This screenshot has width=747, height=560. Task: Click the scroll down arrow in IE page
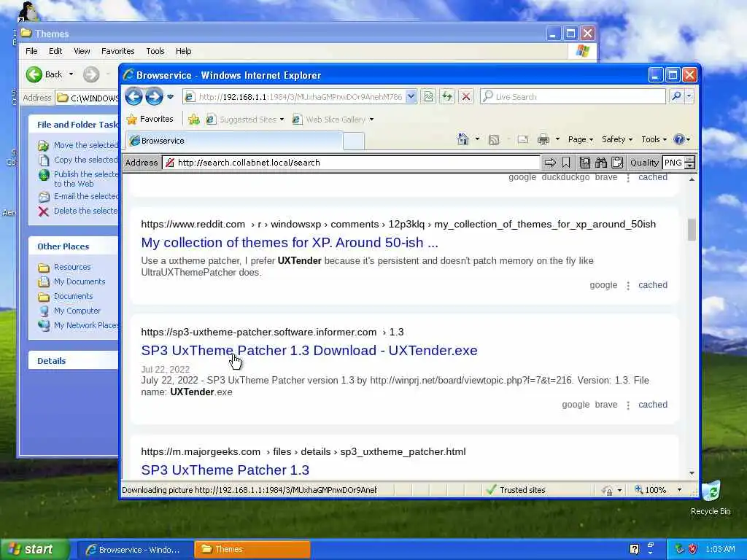(x=692, y=473)
